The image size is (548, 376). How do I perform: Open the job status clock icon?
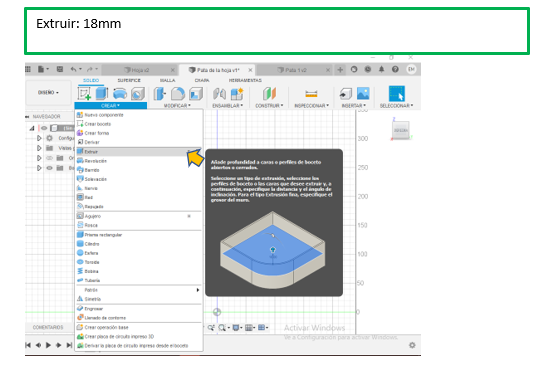pyautogui.click(x=368, y=69)
